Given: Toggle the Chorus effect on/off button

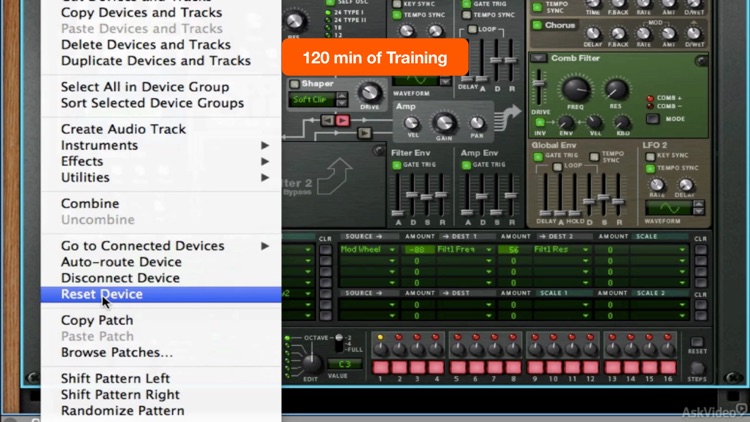Looking at the screenshot, I should tap(537, 25).
